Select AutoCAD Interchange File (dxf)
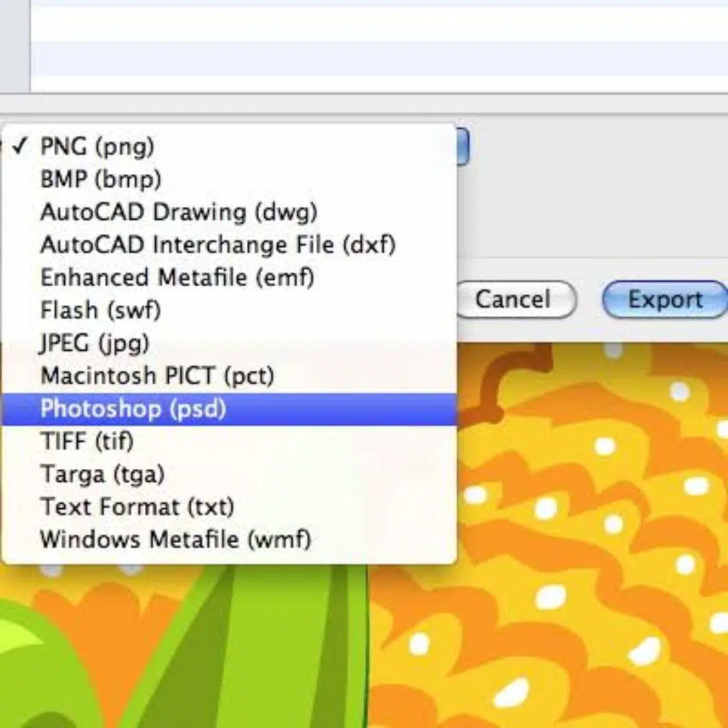 pyautogui.click(x=217, y=245)
